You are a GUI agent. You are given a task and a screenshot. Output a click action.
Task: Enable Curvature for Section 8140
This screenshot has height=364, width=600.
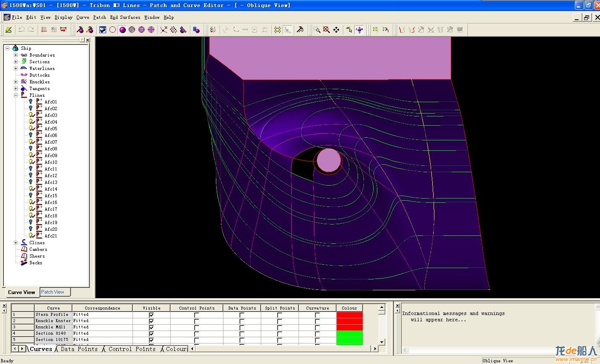[317, 333]
